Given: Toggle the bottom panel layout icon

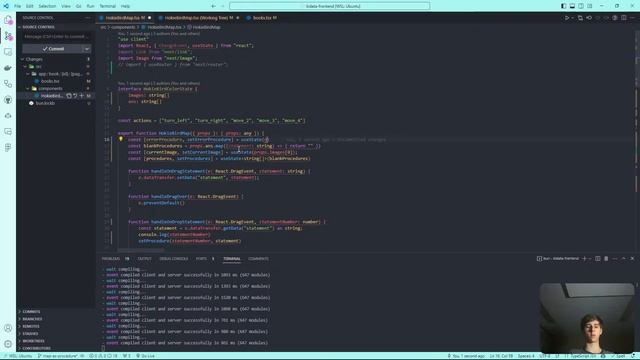Looking at the screenshot, I should (x=572, y=6).
